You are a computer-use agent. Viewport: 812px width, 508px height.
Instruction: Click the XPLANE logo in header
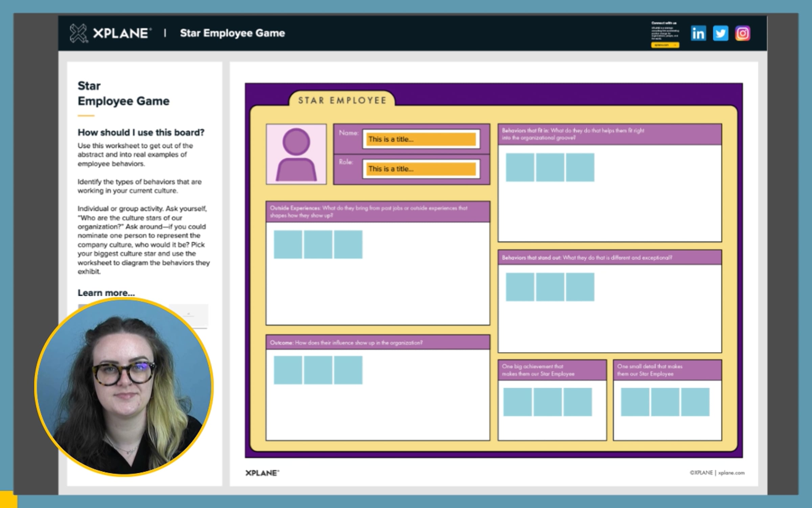(x=110, y=33)
